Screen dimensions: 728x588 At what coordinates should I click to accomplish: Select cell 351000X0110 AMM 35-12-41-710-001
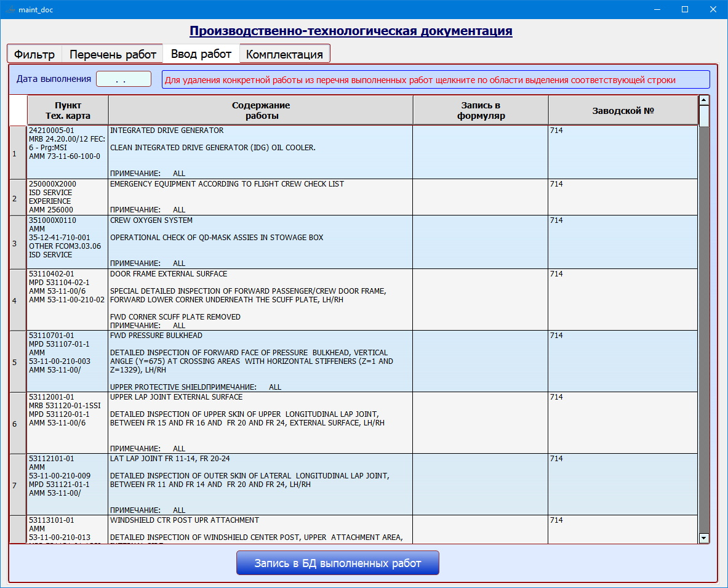tap(68, 242)
